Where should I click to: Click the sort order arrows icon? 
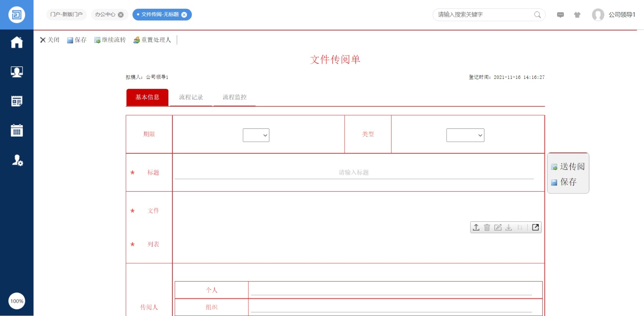click(520, 227)
